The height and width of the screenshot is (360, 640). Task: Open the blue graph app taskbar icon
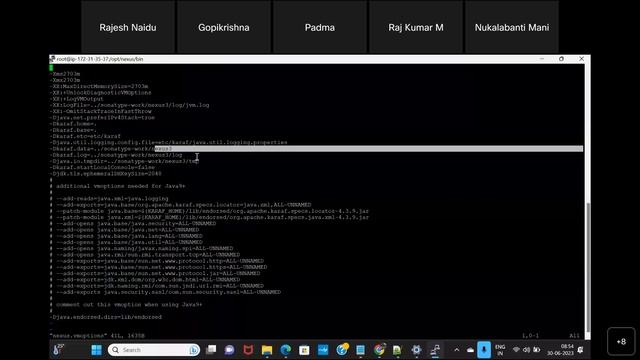pyautogui.click(x=323, y=350)
